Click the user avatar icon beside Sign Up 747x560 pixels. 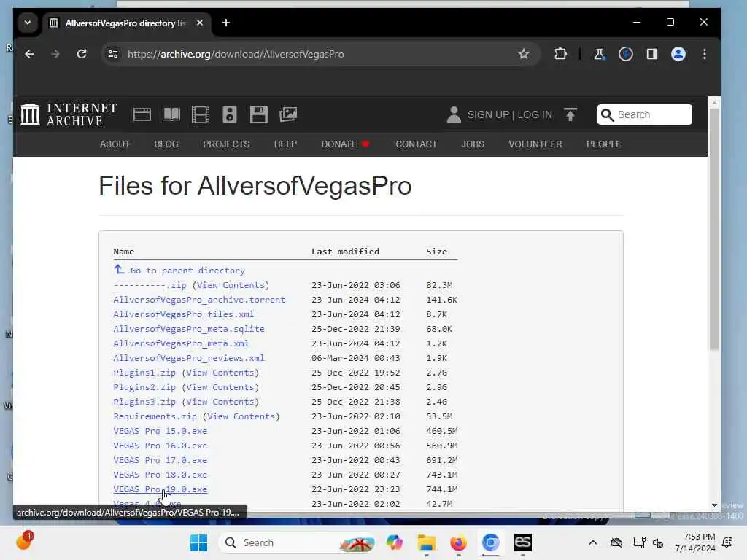(x=454, y=114)
